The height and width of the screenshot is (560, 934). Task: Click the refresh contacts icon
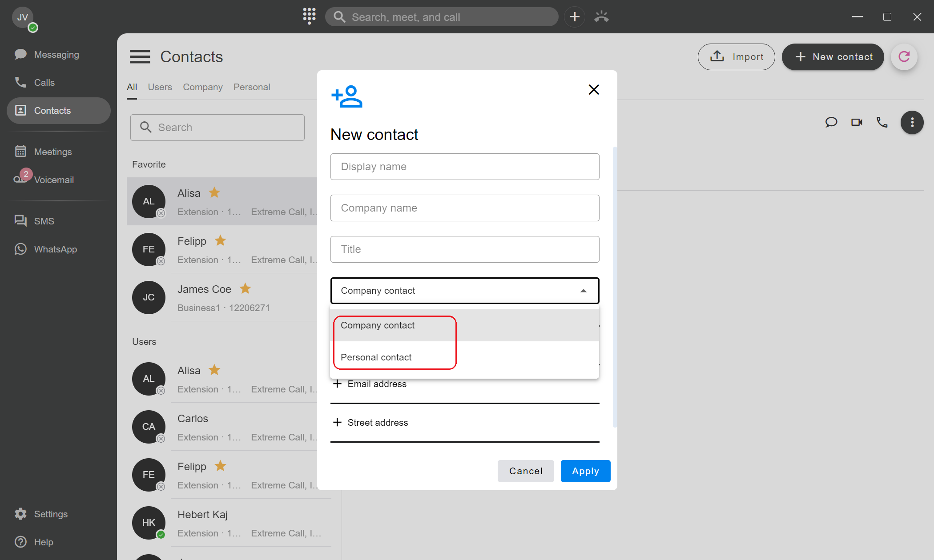[904, 57]
